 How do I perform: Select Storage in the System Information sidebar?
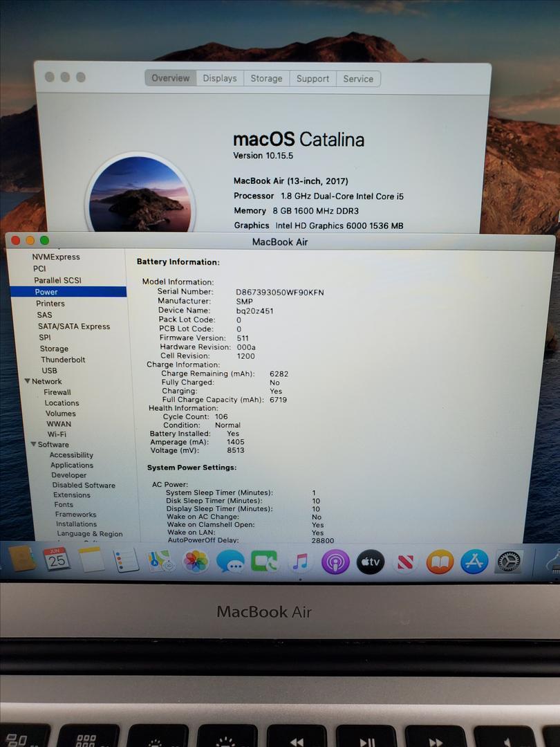(54, 349)
